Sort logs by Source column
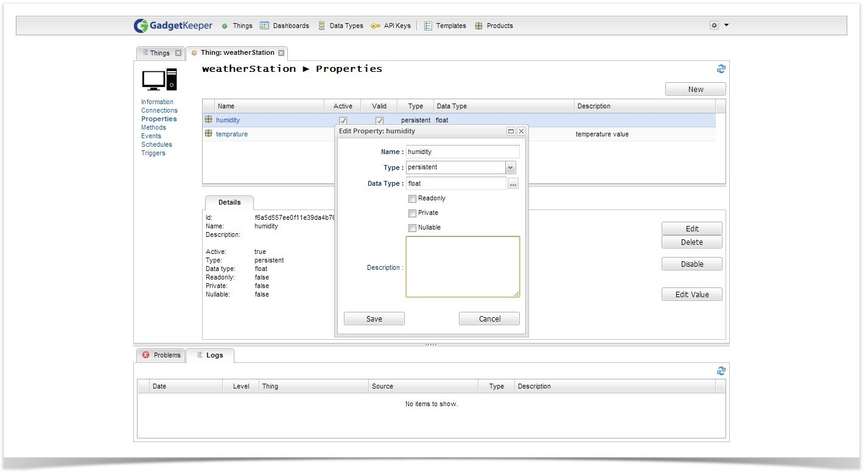This screenshot has width=868, height=475. tap(424, 386)
